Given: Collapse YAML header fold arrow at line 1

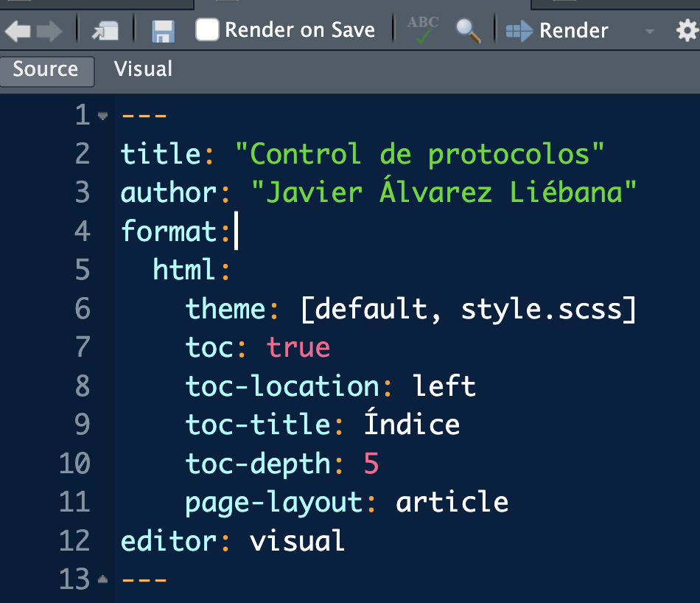Looking at the screenshot, I should tap(102, 116).
